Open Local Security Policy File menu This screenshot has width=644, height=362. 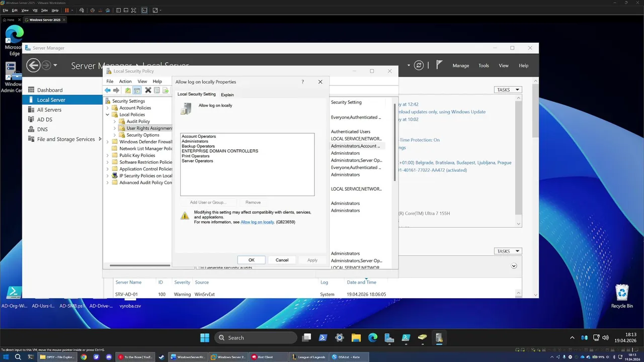coord(110,81)
